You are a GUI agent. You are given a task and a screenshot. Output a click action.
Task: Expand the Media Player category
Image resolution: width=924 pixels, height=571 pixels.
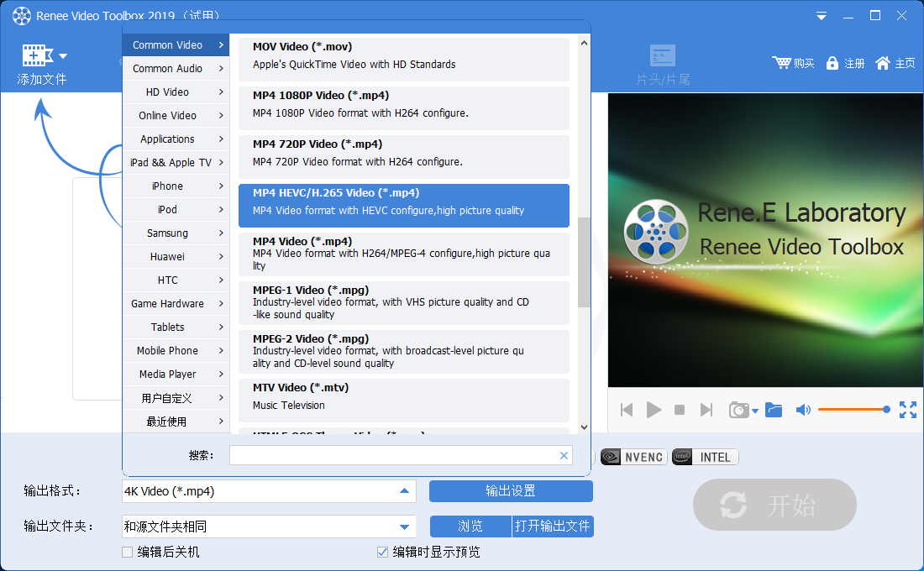click(x=176, y=375)
